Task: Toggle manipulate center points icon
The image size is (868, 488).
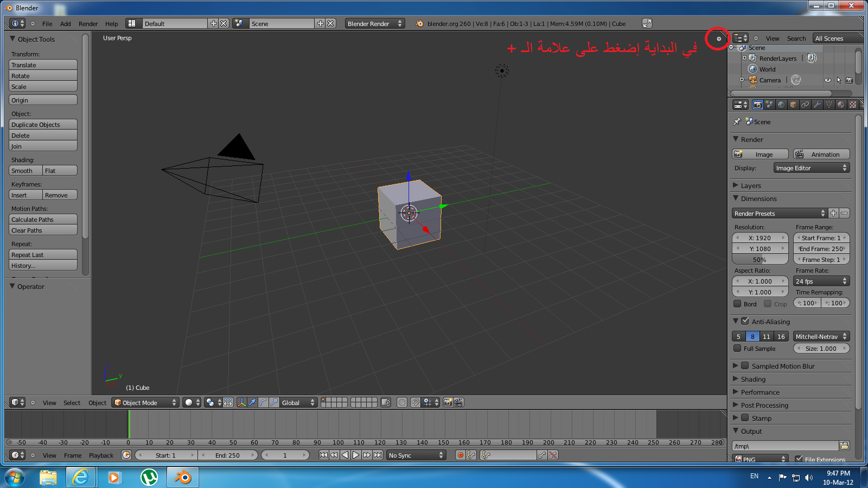Action: pos(228,402)
